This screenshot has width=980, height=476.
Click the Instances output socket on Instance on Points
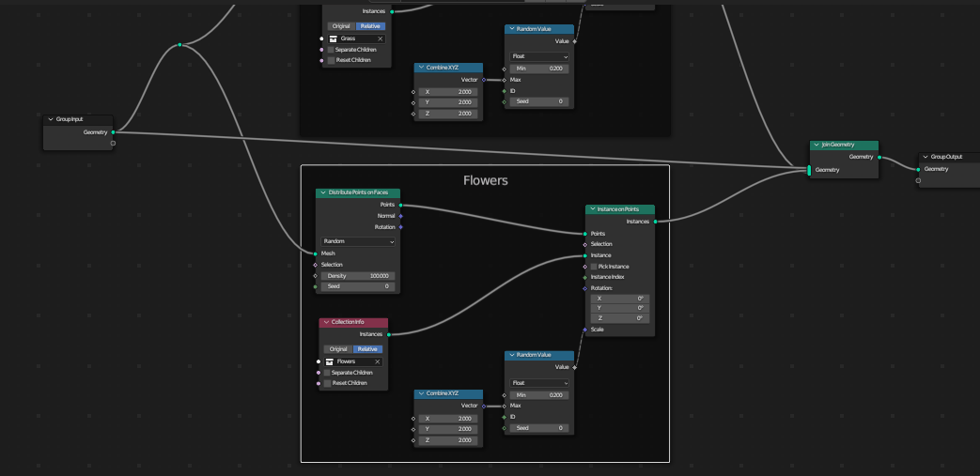655,222
